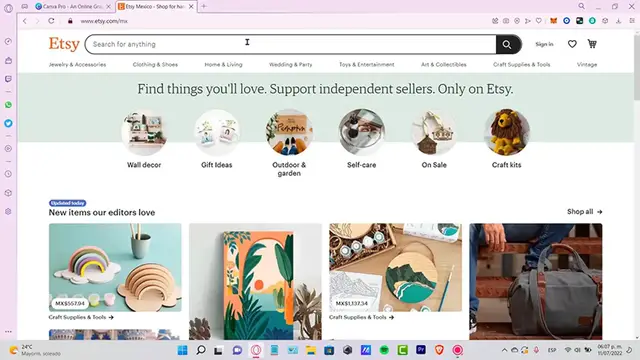Reload the Etsy page

51,21
